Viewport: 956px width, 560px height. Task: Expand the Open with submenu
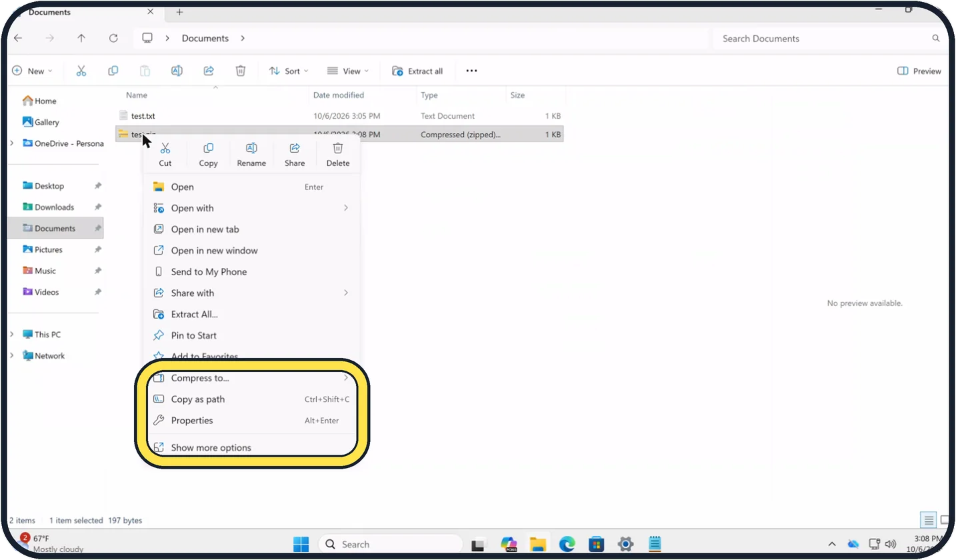[x=346, y=208]
